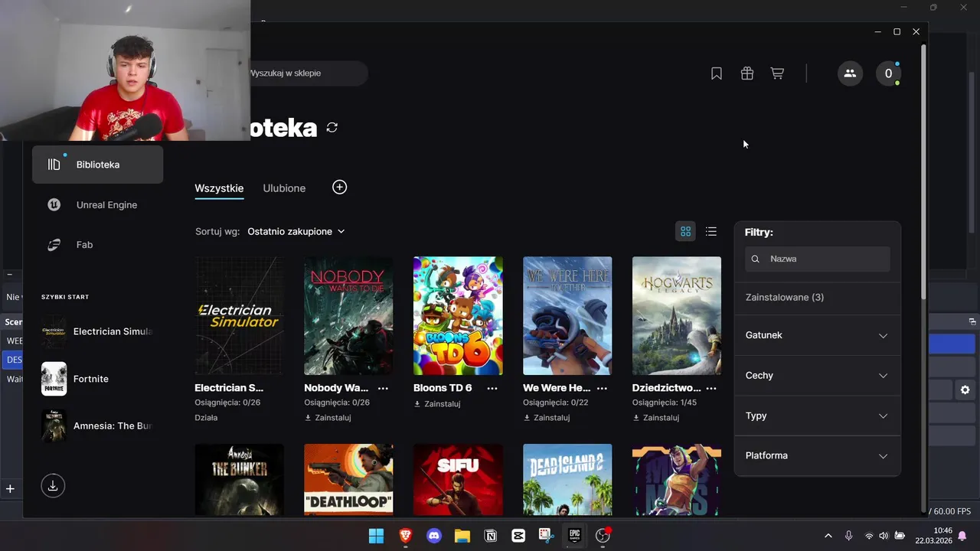Click Działa status under Electrician Simulator

coord(206,418)
